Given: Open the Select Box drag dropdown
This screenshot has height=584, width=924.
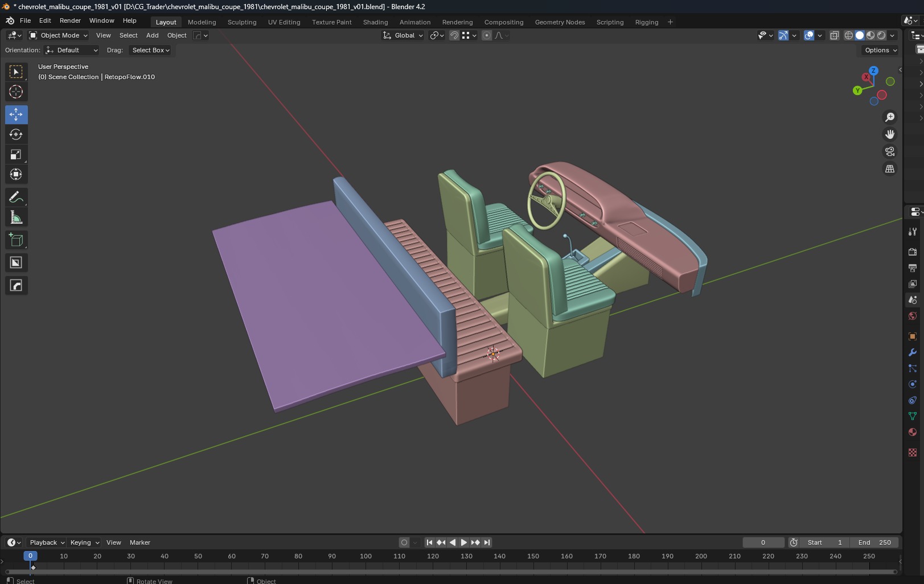Looking at the screenshot, I should coord(150,50).
